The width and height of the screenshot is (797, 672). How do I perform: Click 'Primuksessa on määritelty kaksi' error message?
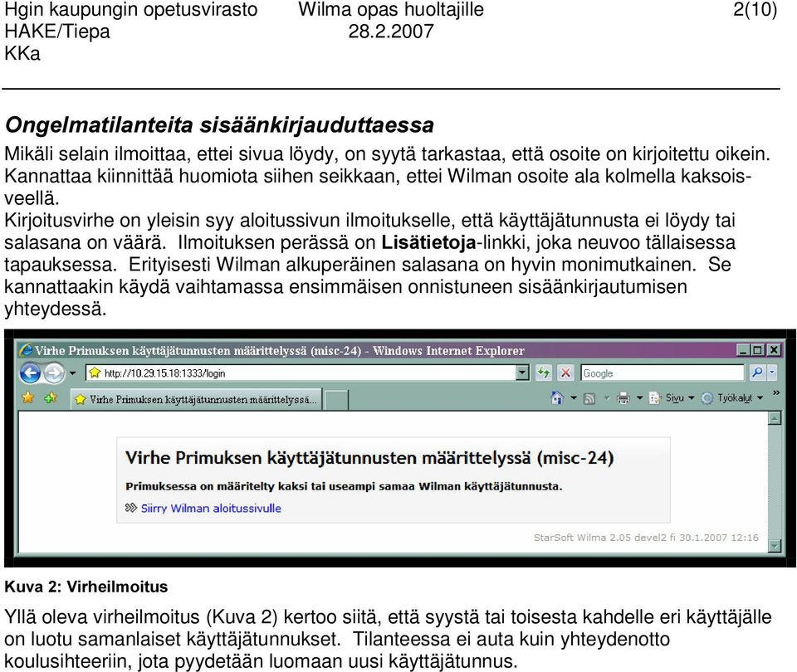(x=344, y=486)
